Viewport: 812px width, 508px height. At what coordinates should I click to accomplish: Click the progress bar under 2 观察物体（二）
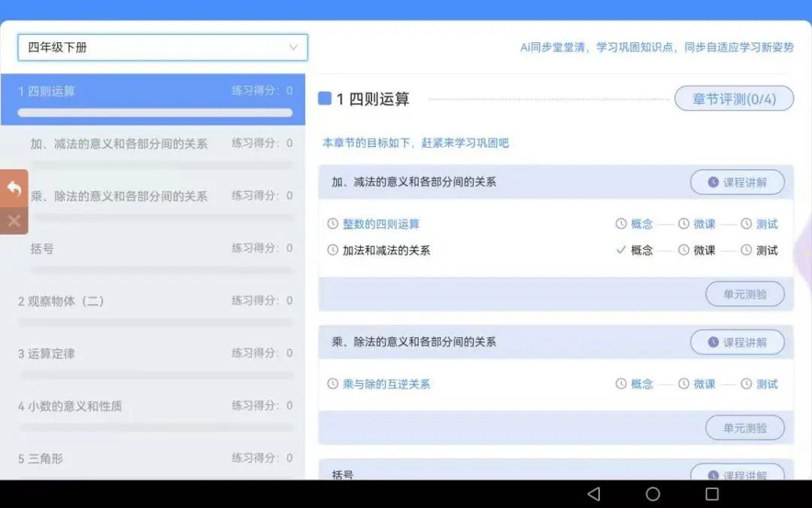(155, 322)
